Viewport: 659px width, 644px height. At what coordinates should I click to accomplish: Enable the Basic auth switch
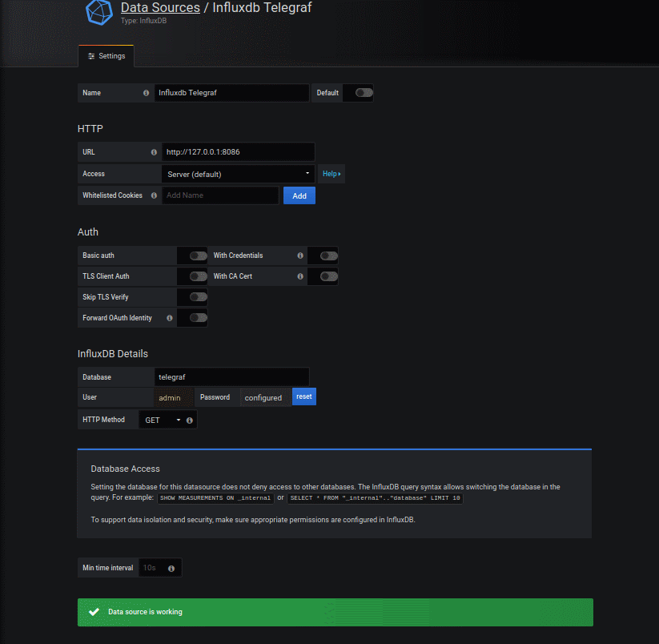[x=198, y=256]
